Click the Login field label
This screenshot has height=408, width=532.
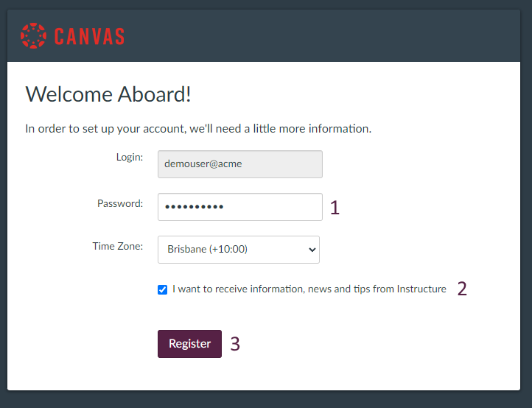click(x=129, y=157)
